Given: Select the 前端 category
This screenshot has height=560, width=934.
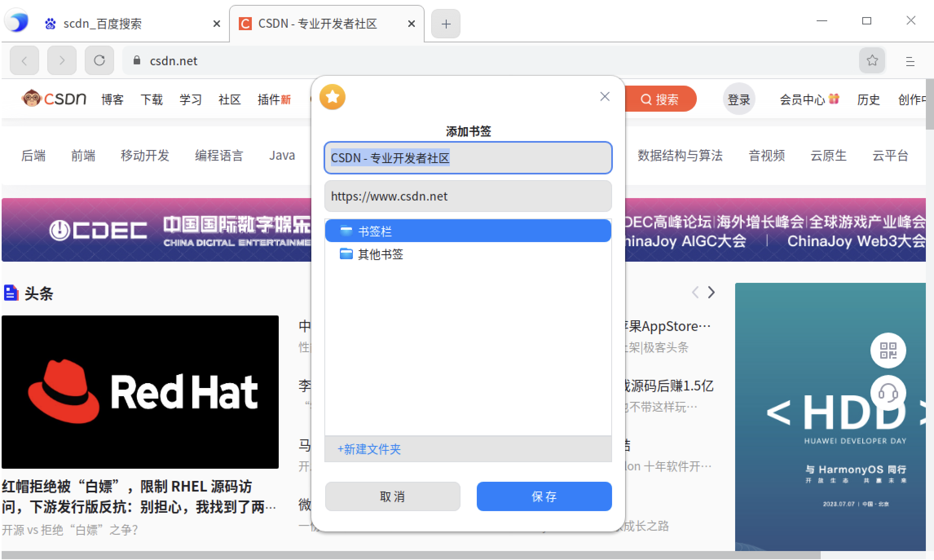Looking at the screenshot, I should tap(83, 156).
